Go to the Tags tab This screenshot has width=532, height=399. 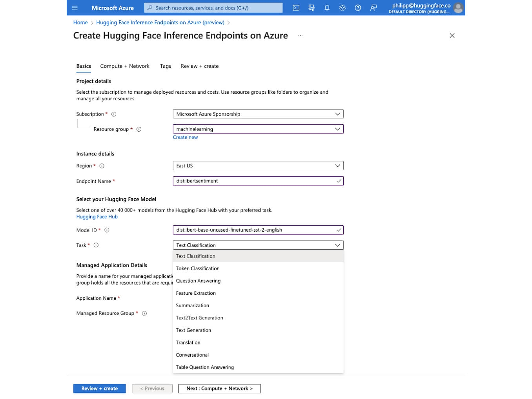click(165, 66)
